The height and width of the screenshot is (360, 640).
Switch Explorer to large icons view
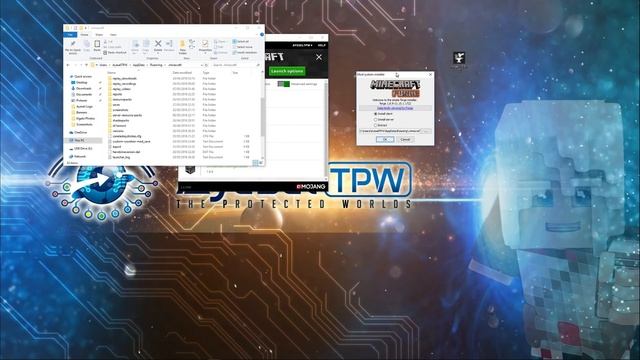pyautogui.click(x=260, y=163)
